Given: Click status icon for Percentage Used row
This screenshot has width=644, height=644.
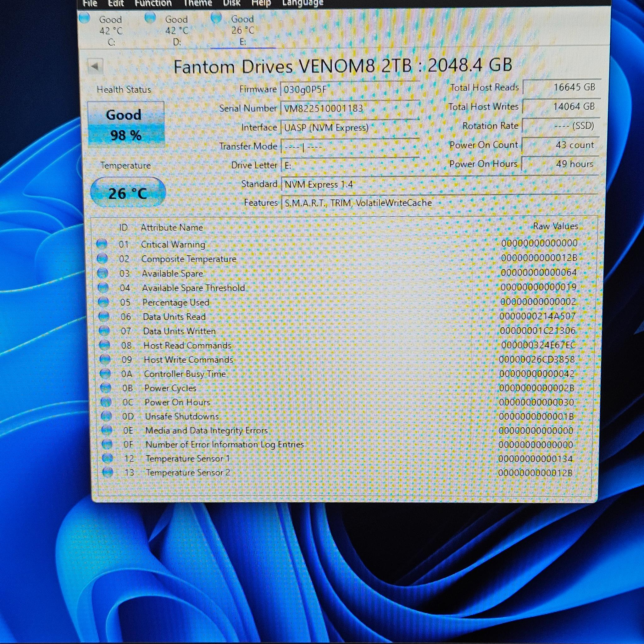Looking at the screenshot, I should tap(103, 302).
